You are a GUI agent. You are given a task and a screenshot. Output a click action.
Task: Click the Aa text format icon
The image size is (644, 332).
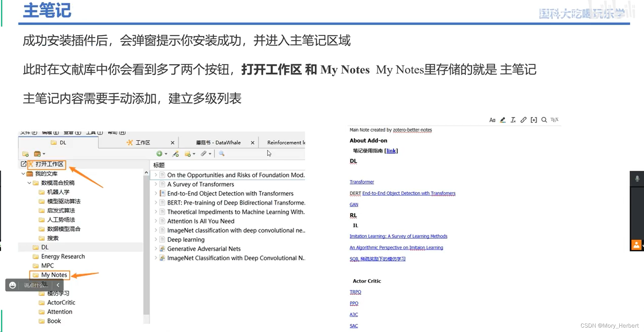pyautogui.click(x=492, y=120)
